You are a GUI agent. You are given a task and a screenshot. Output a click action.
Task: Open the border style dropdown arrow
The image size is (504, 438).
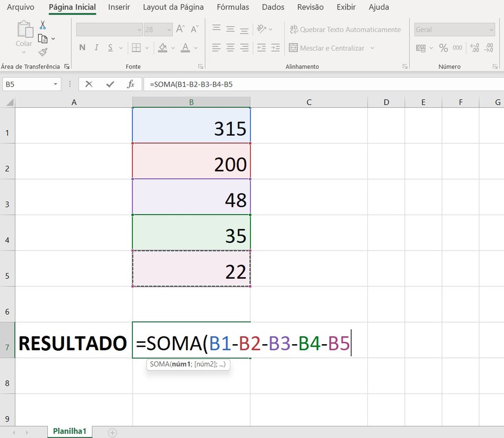point(147,47)
